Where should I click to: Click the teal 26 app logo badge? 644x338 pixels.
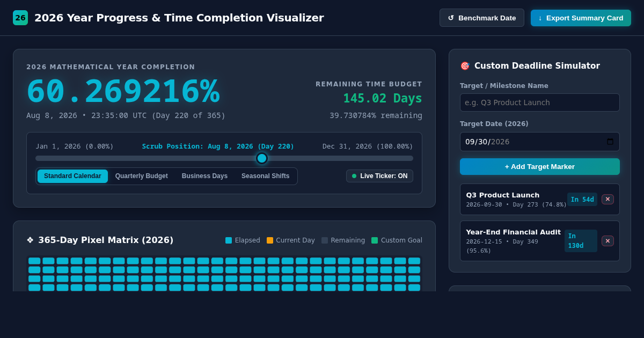click(20, 18)
